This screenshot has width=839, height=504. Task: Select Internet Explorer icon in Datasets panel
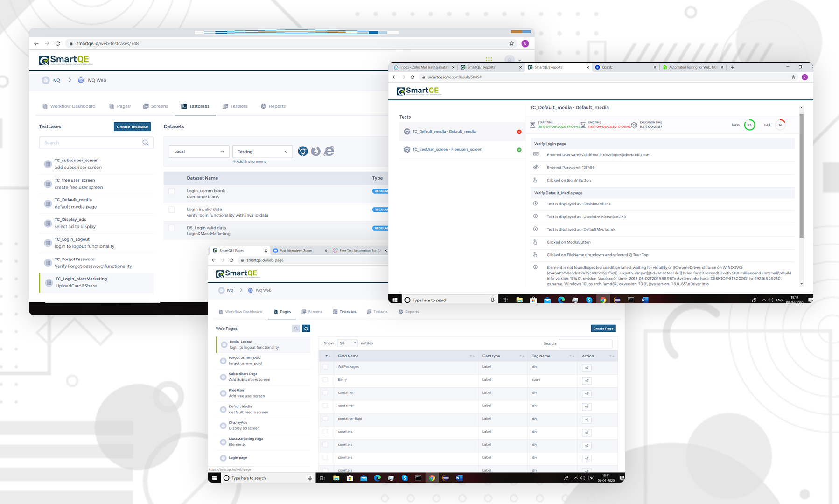click(x=329, y=151)
